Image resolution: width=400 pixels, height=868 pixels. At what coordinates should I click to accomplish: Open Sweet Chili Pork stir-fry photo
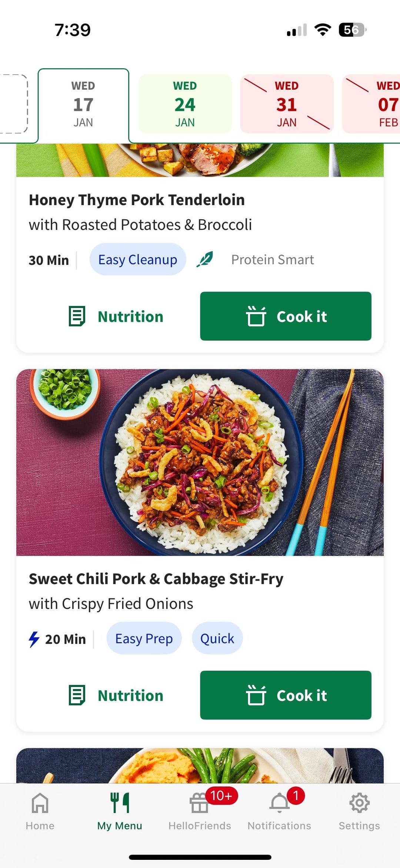pyautogui.click(x=200, y=462)
